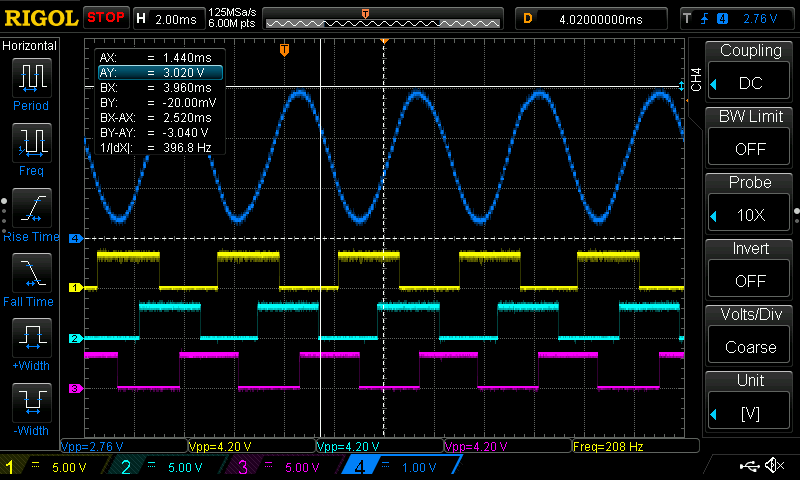Select channel 4 1.00 V label
This screenshot has height=480, width=800.
(419, 467)
